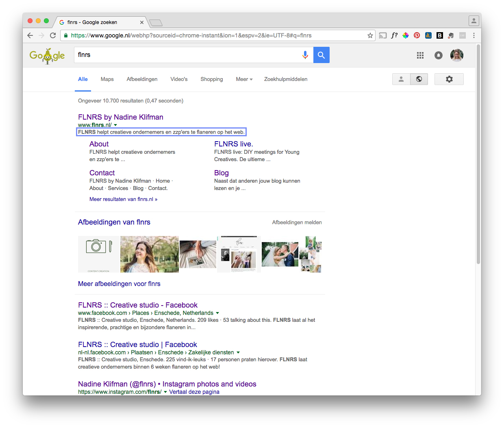Open the Google apps grid

point(420,55)
